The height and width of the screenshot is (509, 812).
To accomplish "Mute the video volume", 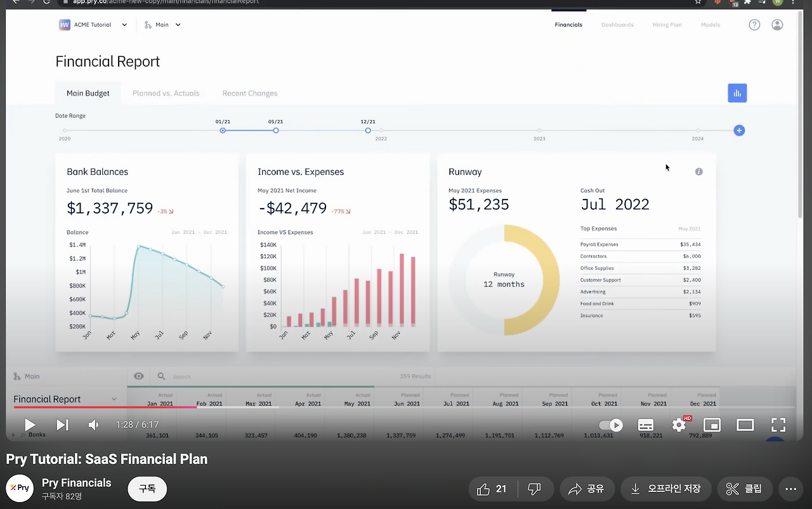I will (x=94, y=425).
